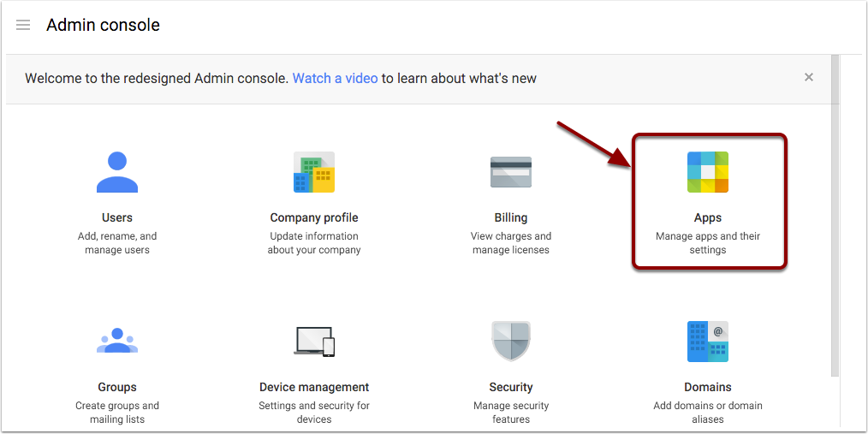Click 'View charges and manage licenses' text

pos(511,243)
